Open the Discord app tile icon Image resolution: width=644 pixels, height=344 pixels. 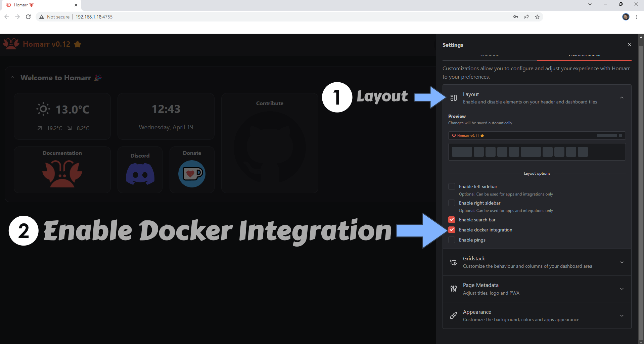point(140,174)
